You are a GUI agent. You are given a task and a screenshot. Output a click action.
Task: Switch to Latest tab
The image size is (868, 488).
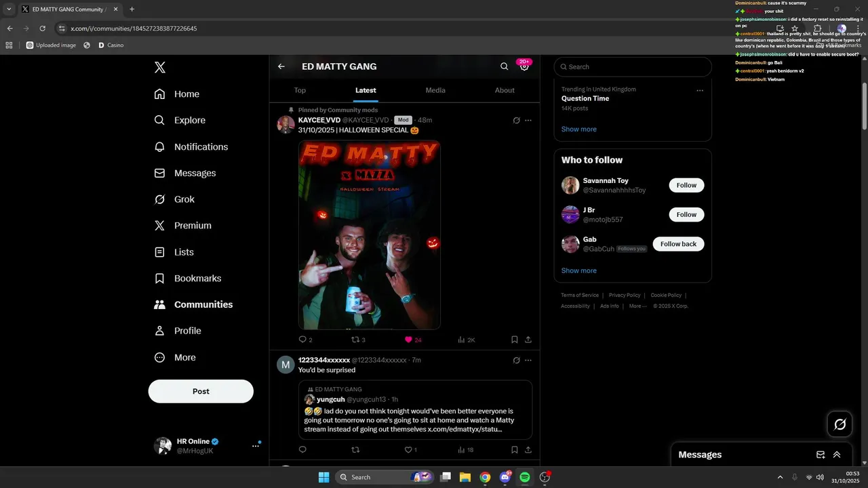tap(366, 90)
